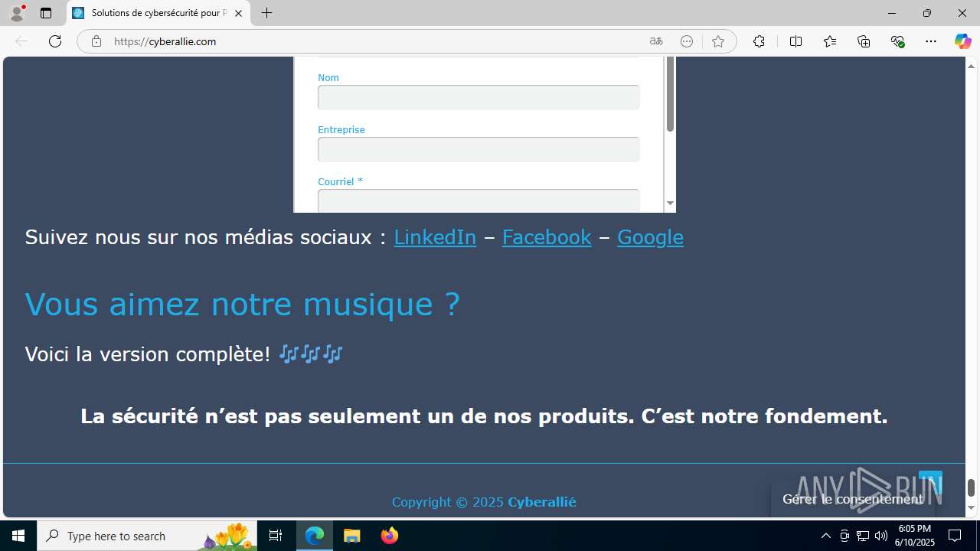Close the Solutions de cybersécurité tab
This screenshot has height=551, width=980.
coord(238,13)
